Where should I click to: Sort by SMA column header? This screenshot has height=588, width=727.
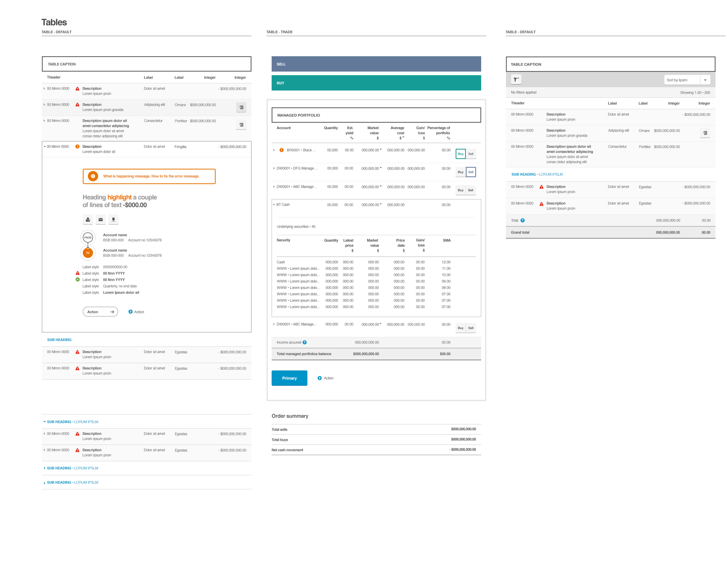447,240
